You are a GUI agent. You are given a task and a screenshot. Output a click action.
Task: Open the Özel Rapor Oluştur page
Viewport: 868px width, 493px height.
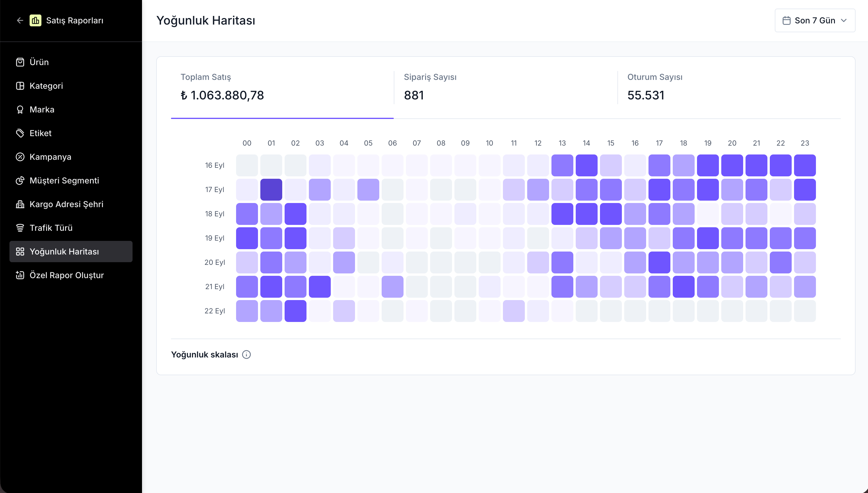[71, 275]
